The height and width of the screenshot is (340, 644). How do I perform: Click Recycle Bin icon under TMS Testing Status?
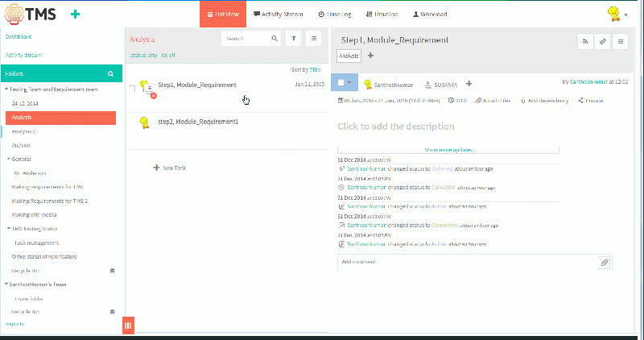tap(112, 271)
